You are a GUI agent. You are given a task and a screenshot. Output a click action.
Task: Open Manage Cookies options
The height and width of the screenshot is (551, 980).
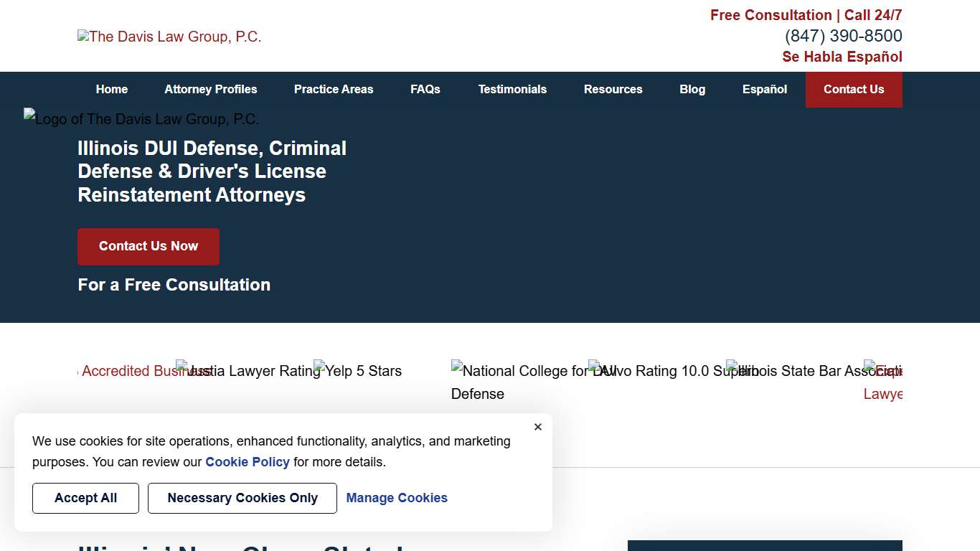pyautogui.click(x=397, y=498)
